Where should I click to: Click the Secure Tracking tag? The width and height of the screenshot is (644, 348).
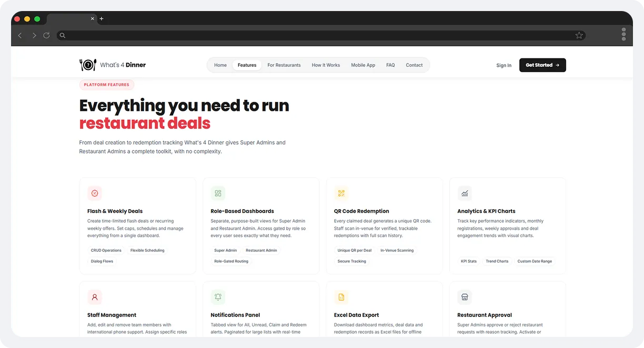[x=351, y=261]
